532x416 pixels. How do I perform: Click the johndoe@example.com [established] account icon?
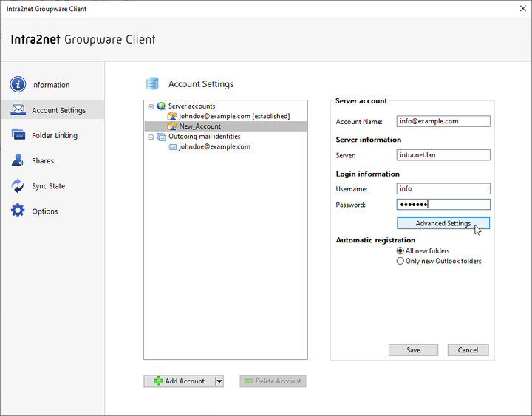(x=171, y=116)
